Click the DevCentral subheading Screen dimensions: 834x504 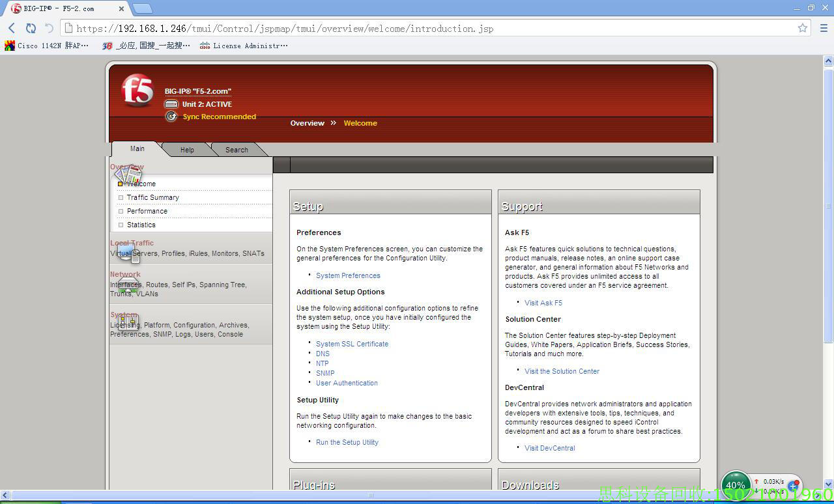tap(525, 387)
